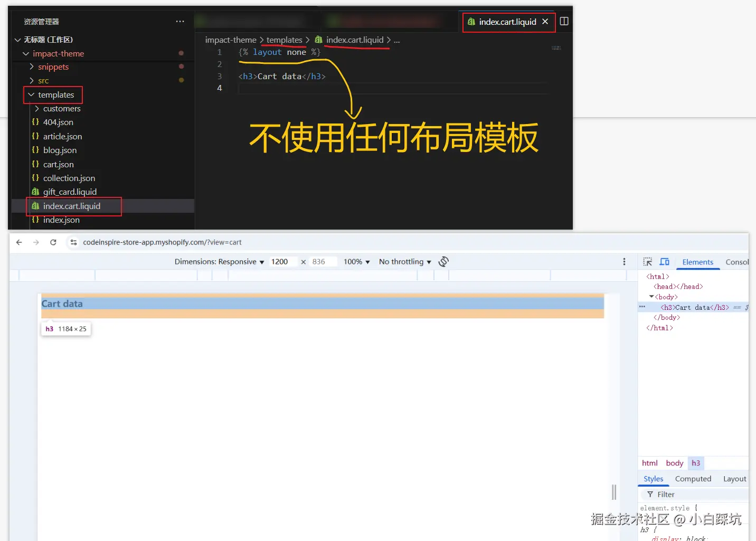This screenshot has height=541, width=756.
Task: Click browser forward arrow
Action: pyautogui.click(x=36, y=242)
